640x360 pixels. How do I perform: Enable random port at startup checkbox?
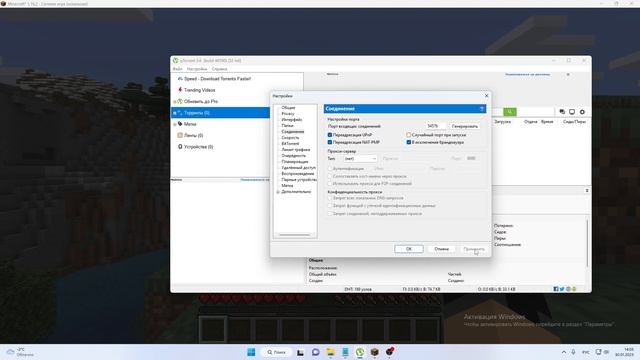pyautogui.click(x=409, y=135)
